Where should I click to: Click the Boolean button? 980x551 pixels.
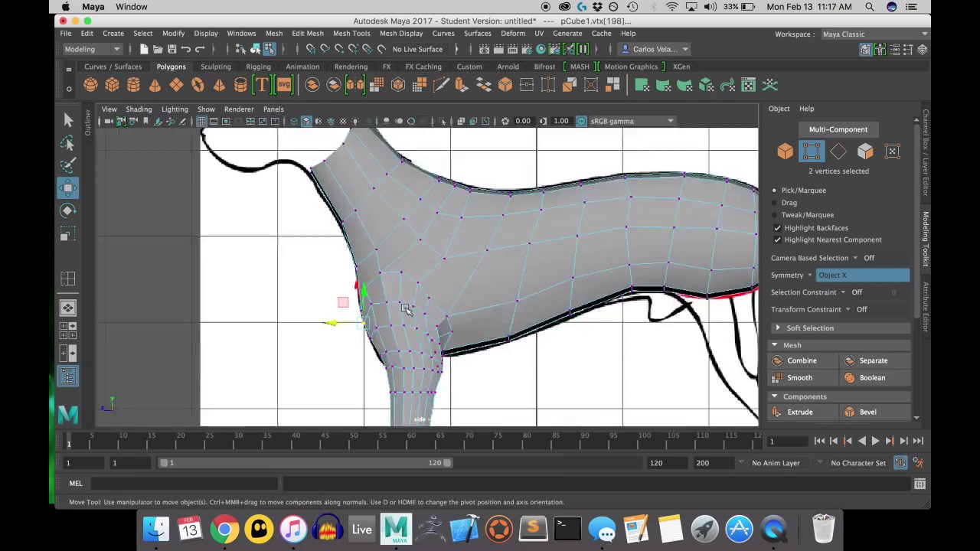[872, 378]
